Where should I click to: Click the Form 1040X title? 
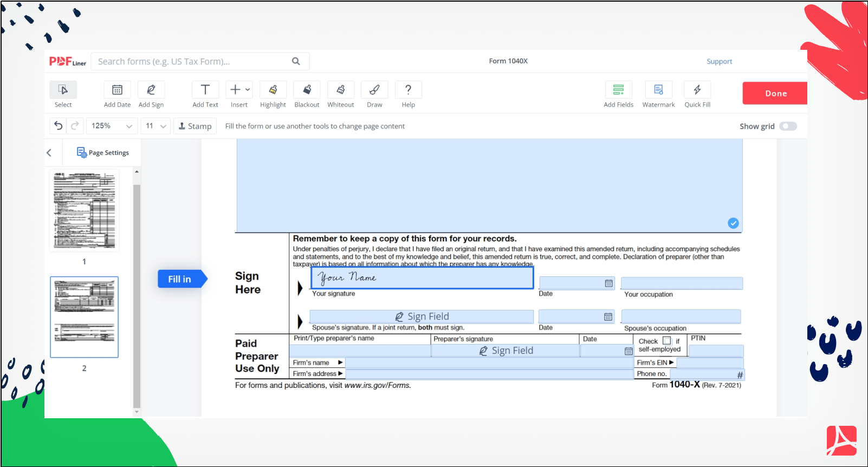[508, 61]
